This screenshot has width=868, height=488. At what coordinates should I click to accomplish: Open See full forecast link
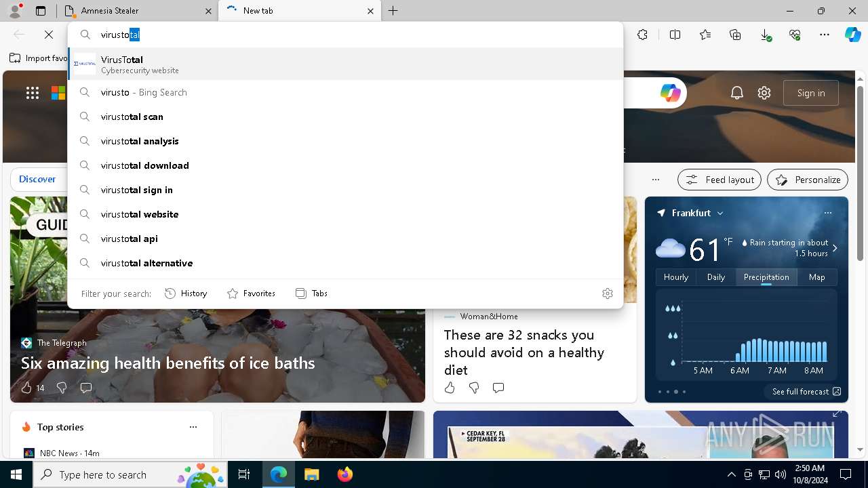point(807,392)
